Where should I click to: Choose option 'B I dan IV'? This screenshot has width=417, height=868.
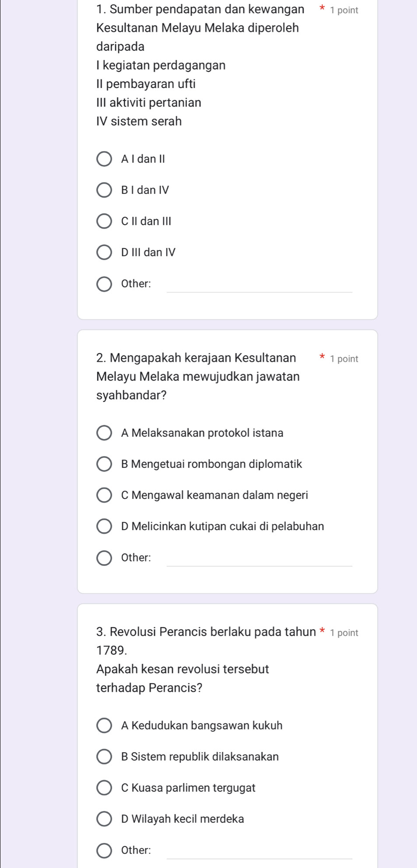click(104, 190)
